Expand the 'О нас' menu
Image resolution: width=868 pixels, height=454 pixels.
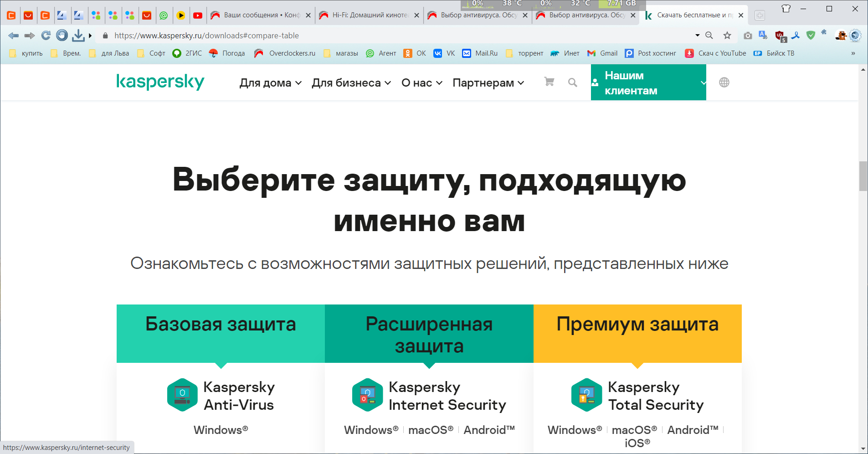click(x=422, y=83)
